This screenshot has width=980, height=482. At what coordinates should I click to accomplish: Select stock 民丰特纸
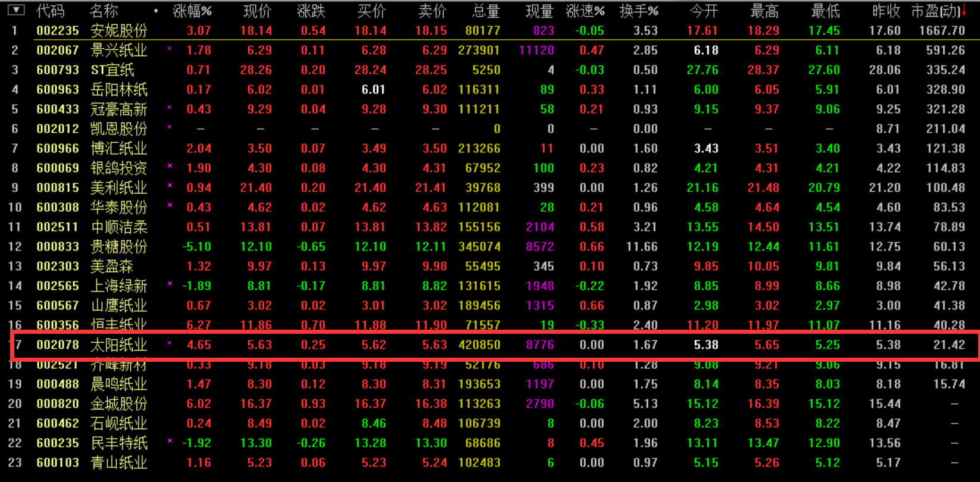(118, 443)
